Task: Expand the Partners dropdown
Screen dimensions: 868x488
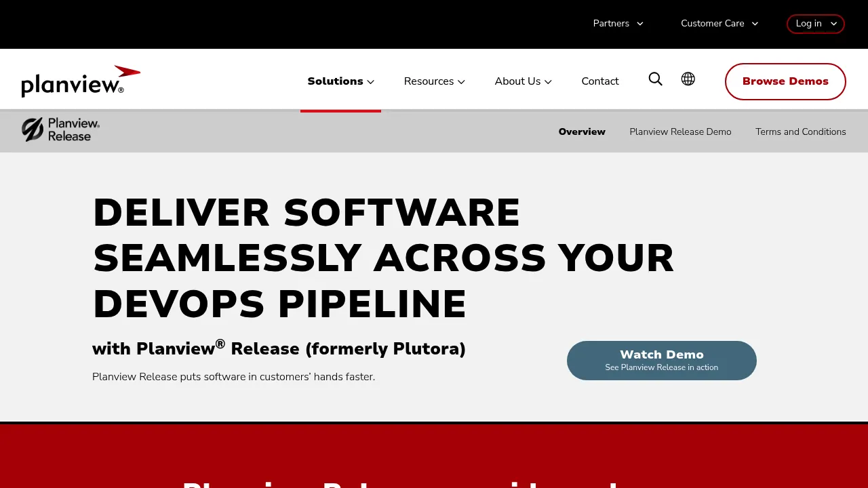Action: (618, 23)
